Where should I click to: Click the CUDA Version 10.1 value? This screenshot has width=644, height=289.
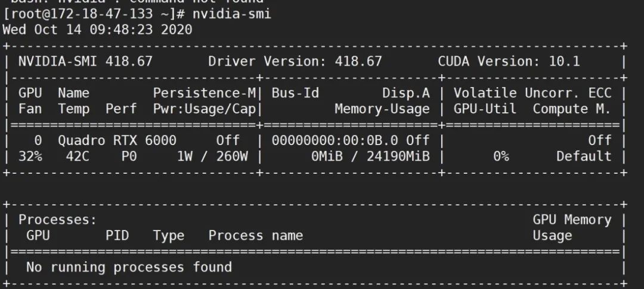pos(509,62)
